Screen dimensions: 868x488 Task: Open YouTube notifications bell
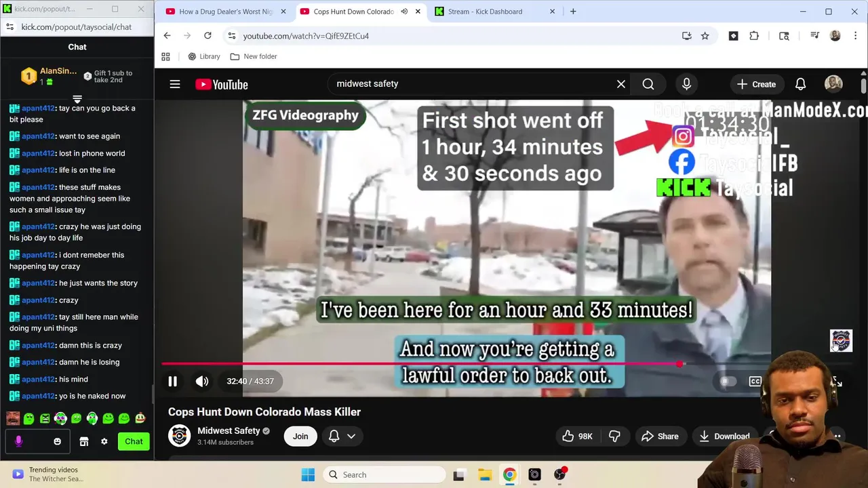tap(800, 84)
